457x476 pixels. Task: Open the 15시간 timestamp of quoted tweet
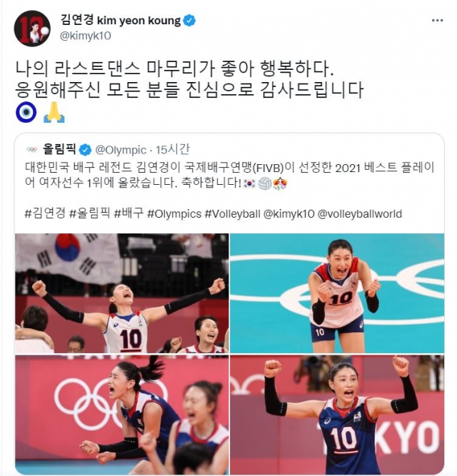coord(173,150)
